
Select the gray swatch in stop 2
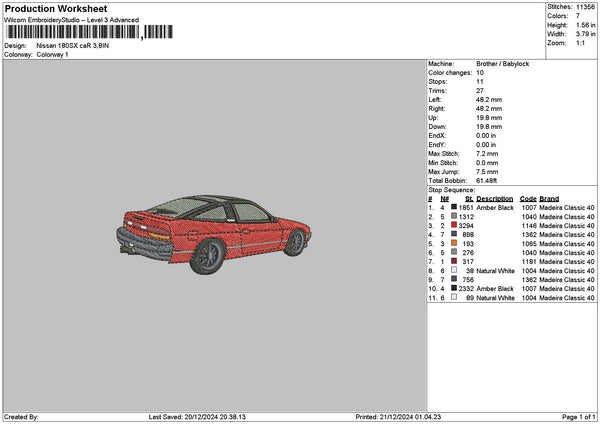[454, 216]
